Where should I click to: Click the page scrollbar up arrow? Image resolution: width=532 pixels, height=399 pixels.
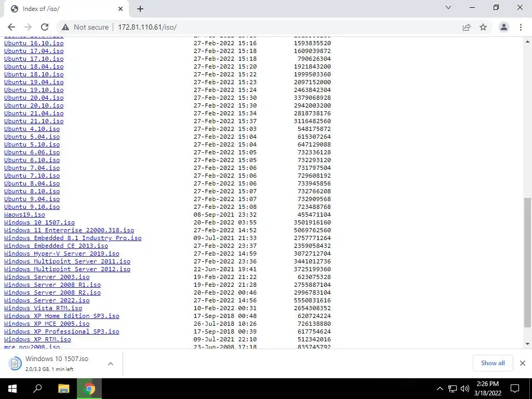pos(528,42)
